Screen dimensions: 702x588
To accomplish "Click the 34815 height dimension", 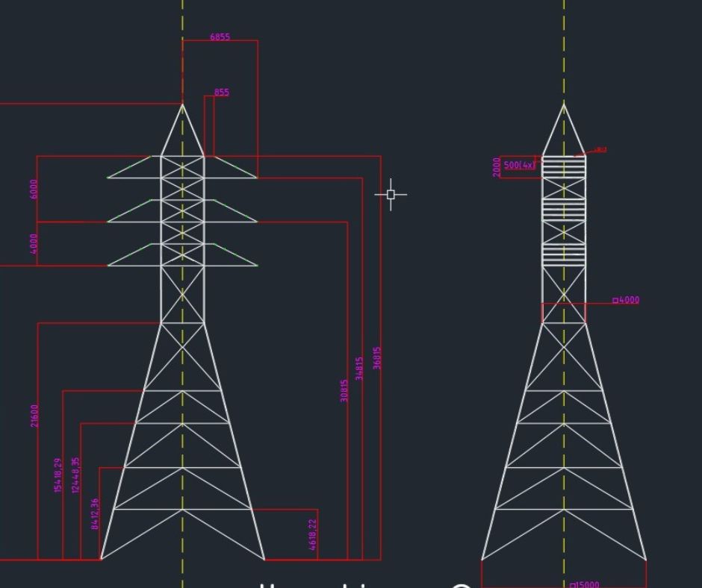I will click(359, 368).
